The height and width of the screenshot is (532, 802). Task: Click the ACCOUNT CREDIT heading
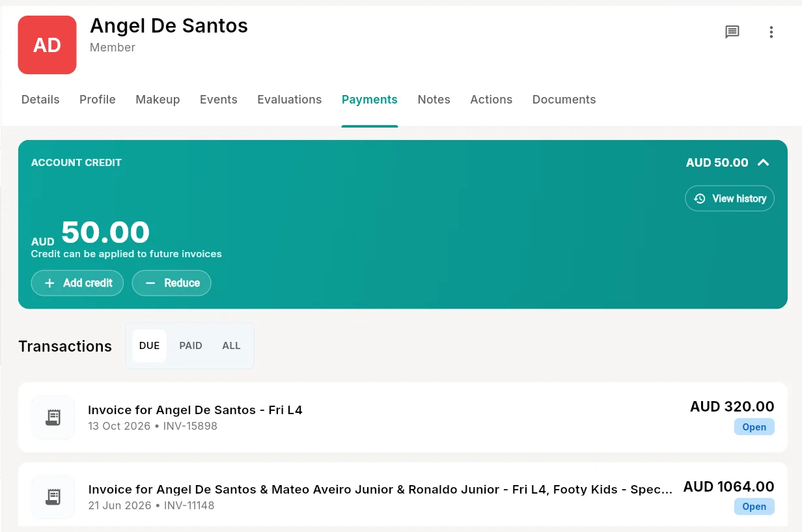click(76, 163)
